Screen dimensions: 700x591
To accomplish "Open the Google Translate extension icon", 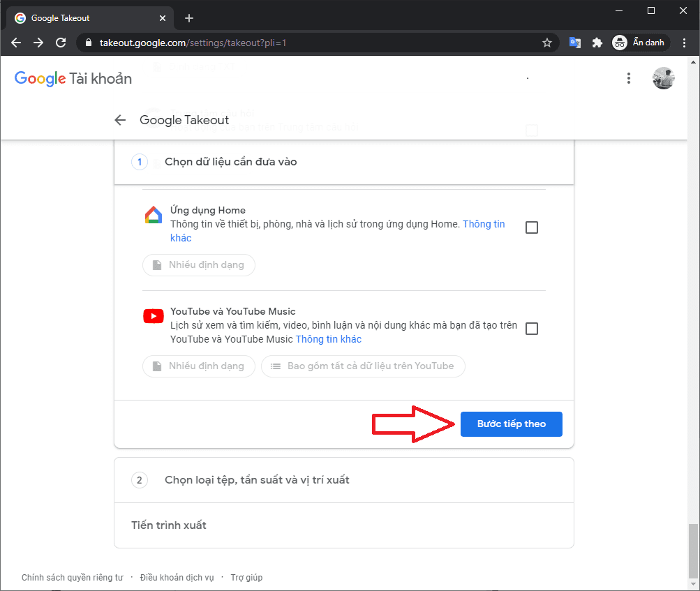I will (575, 43).
